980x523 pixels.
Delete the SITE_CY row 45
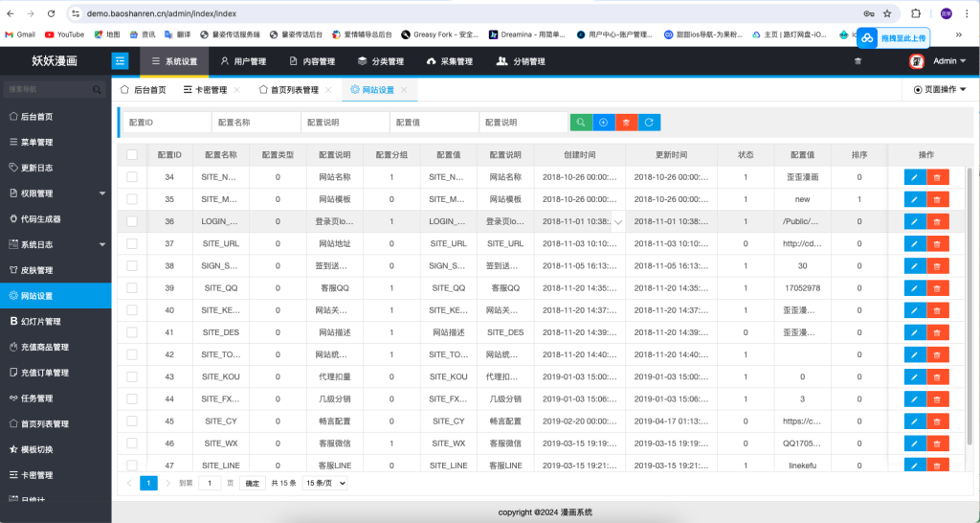pos(938,421)
